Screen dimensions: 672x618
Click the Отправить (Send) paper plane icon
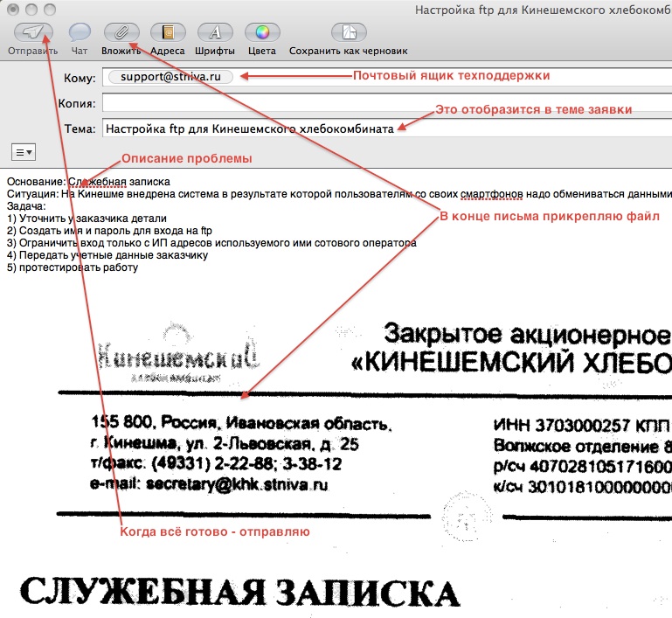[x=32, y=33]
